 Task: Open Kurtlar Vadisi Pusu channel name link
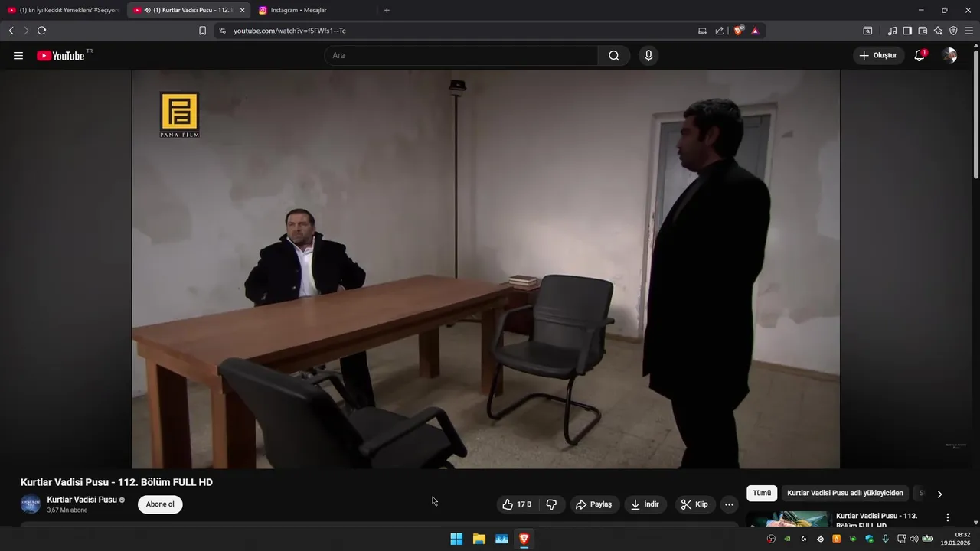tap(82, 500)
